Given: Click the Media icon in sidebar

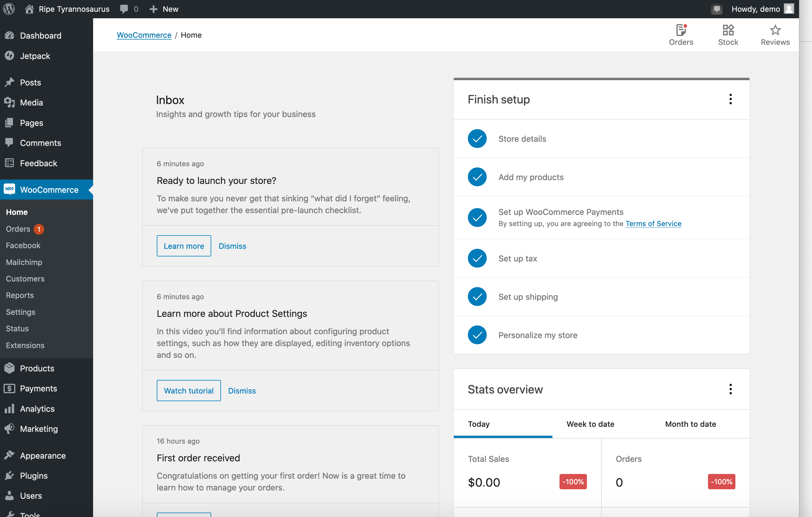Looking at the screenshot, I should coord(9,103).
